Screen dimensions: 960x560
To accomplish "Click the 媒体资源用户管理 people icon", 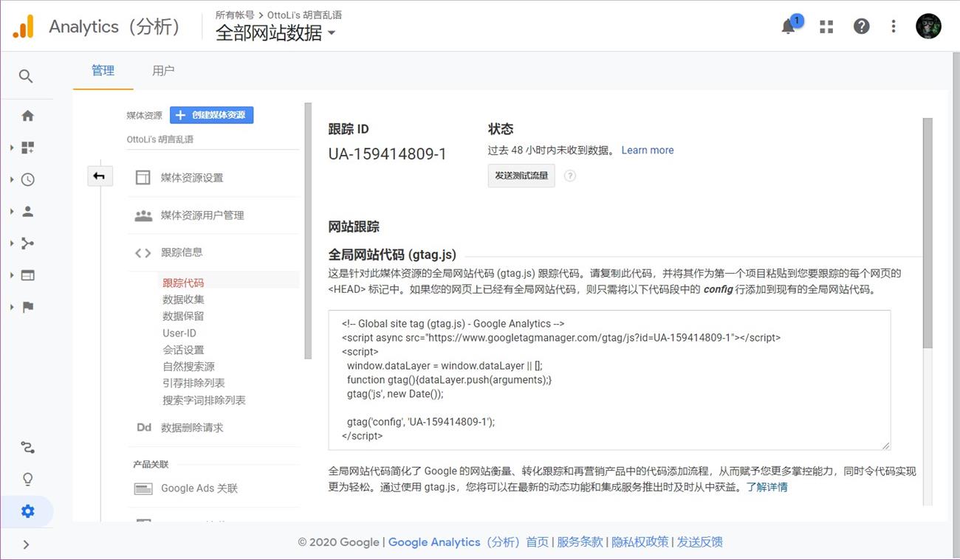I will click(143, 215).
